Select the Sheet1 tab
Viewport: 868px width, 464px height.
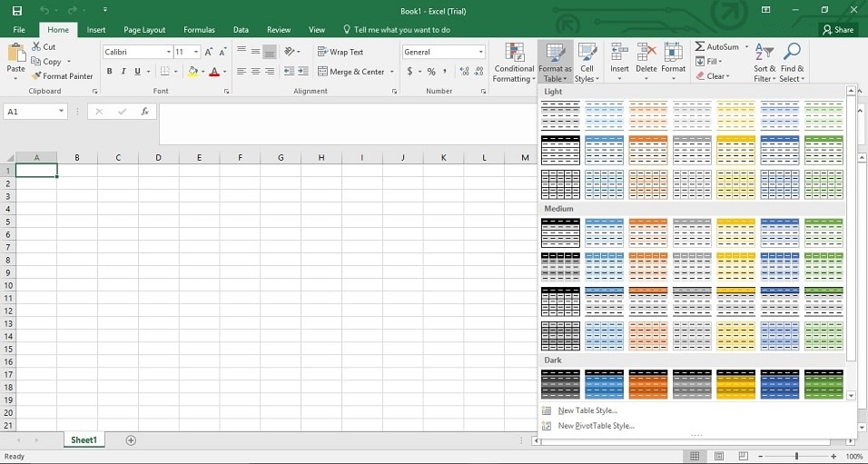click(x=84, y=440)
